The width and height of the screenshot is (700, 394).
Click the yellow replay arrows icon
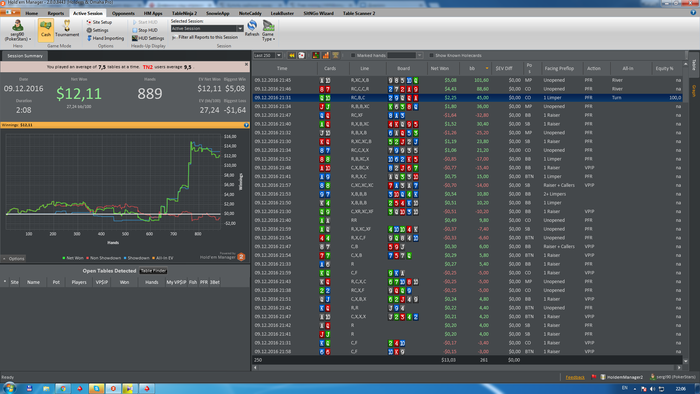coord(292,55)
